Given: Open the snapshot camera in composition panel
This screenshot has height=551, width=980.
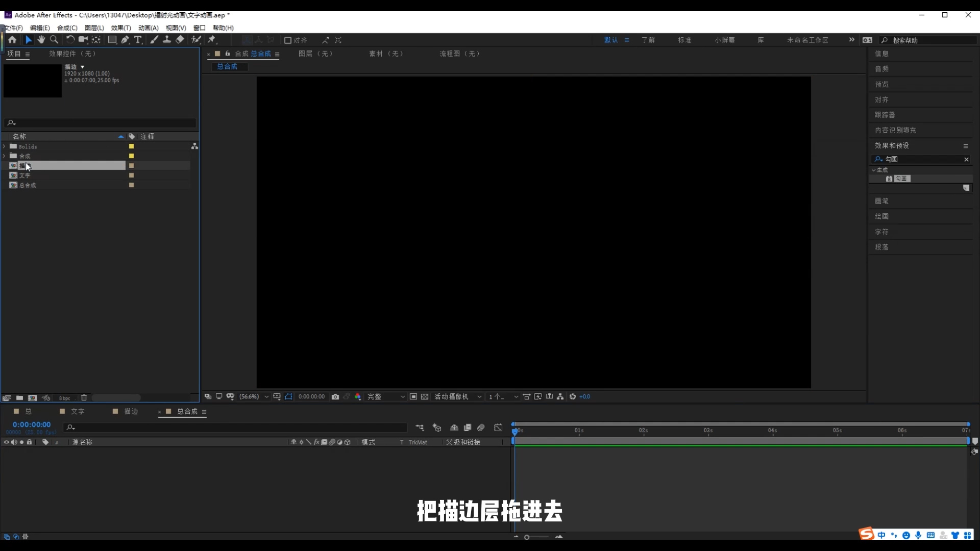Looking at the screenshot, I should [x=335, y=396].
